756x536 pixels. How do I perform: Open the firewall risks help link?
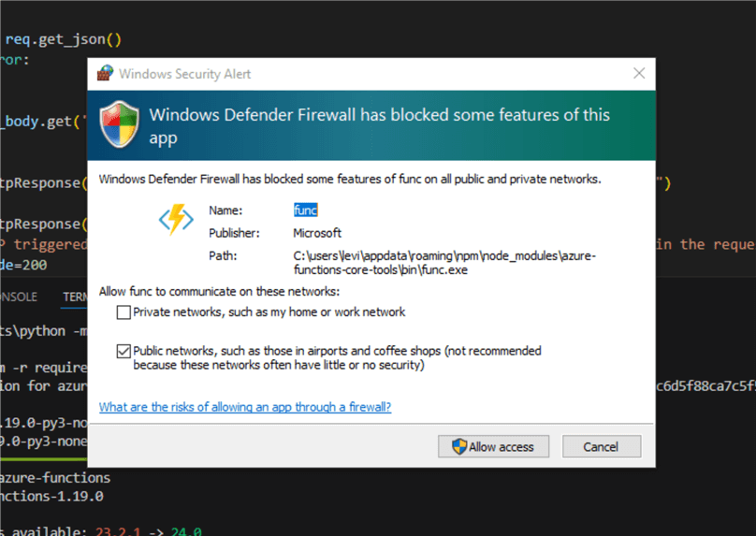pos(245,407)
